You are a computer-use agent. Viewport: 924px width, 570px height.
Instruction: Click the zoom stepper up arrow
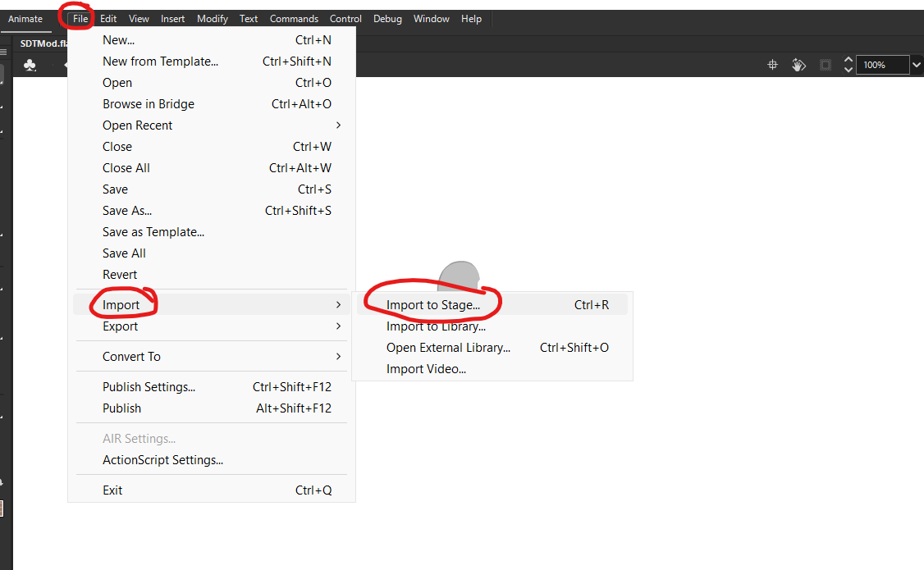tap(849, 60)
